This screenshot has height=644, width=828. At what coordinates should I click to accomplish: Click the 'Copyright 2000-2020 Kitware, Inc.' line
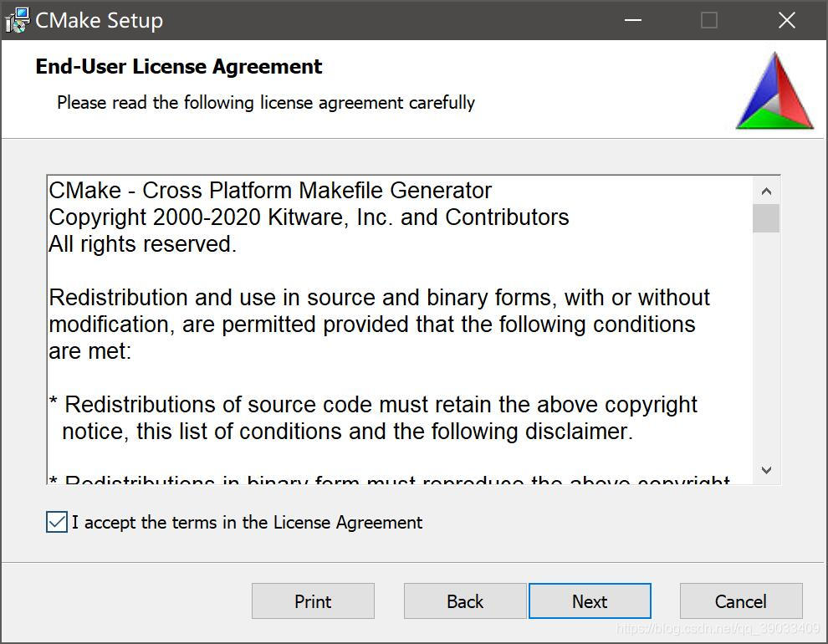tap(309, 217)
